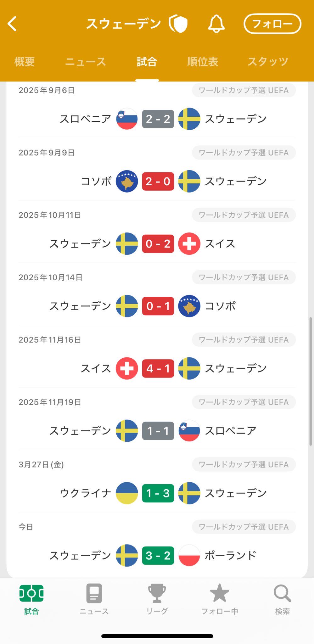Select the 順位表 standings tab

(x=203, y=62)
